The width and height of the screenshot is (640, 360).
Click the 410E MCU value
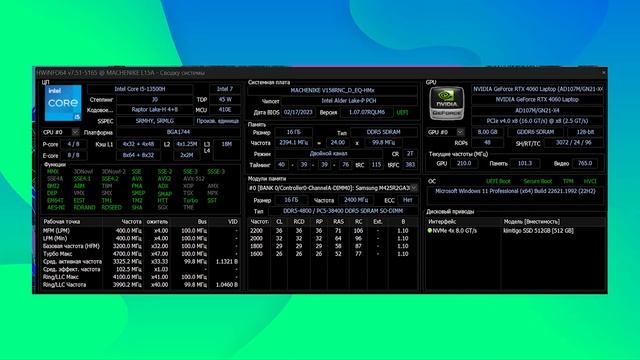click(225, 110)
